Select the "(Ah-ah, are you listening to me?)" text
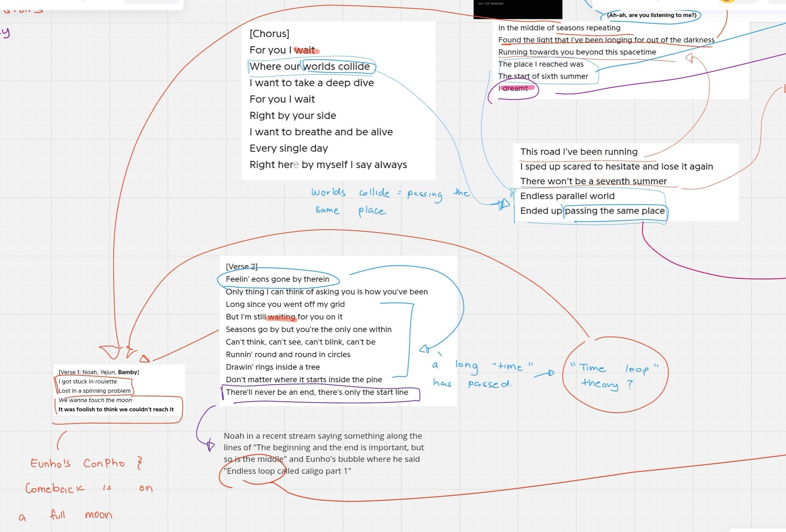This screenshot has width=786, height=532. click(651, 15)
